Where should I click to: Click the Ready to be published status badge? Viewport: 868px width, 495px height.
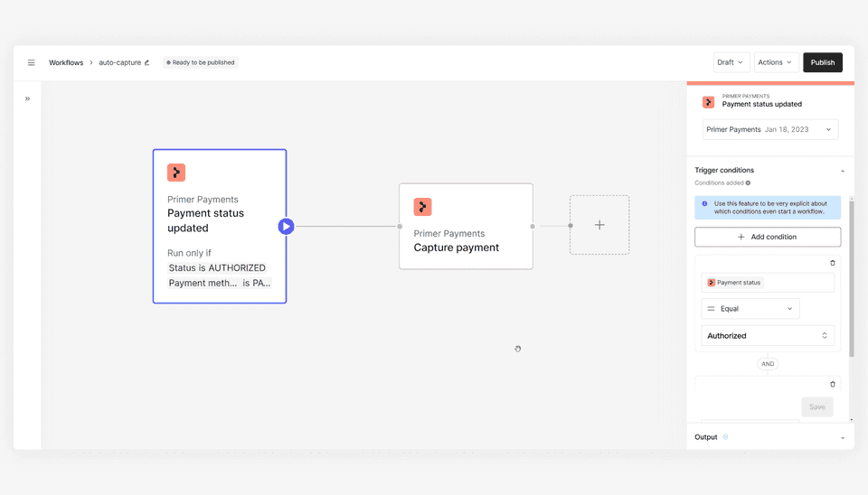click(x=201, y=62)
